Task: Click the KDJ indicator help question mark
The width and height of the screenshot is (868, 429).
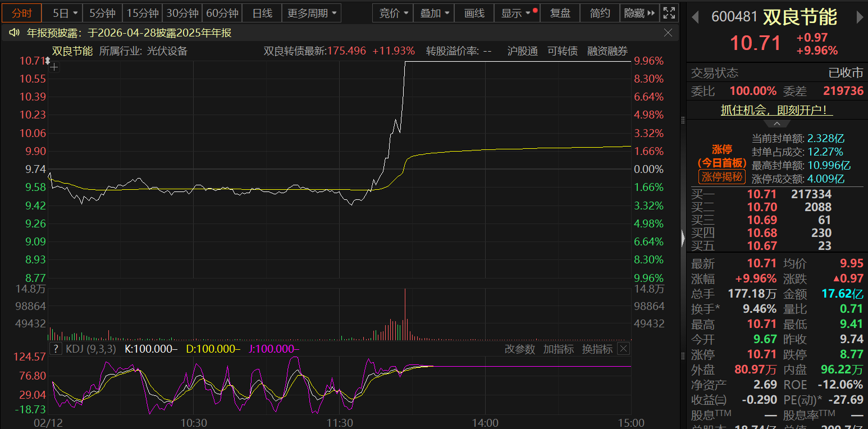Action: point(56,349)
